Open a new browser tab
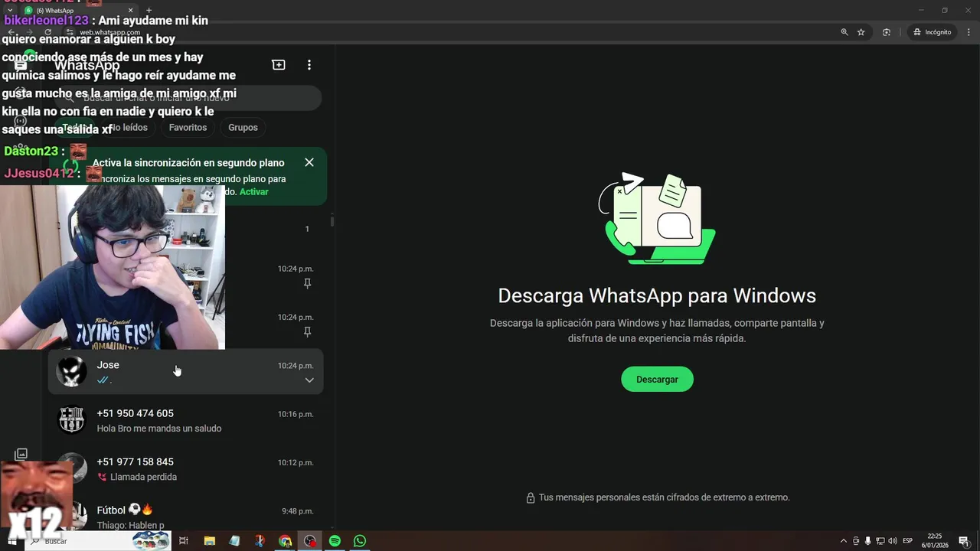Image resolution: width=980 pixels, height=551 pixels. (x=149, y=11)
